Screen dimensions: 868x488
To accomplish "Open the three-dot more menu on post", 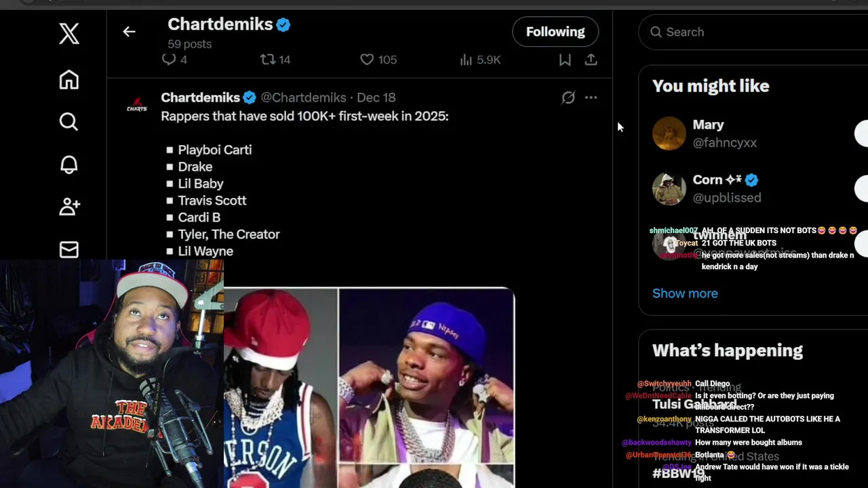I will click(x=591, y=98).
